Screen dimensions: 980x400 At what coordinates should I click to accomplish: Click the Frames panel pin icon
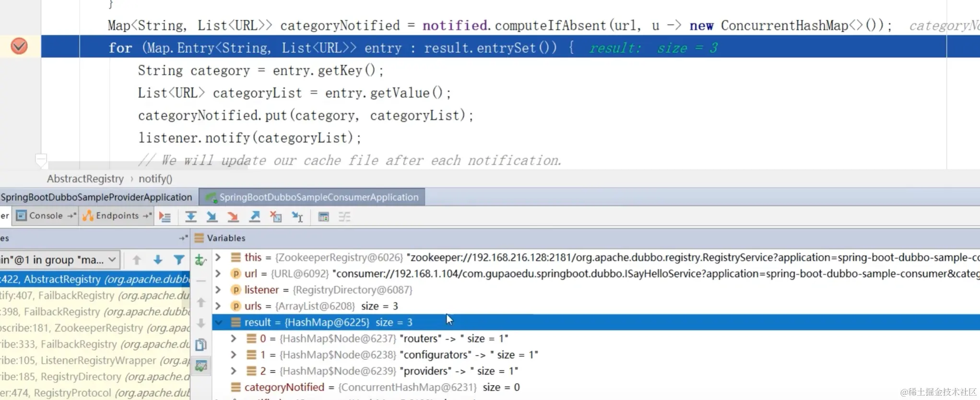point(183,238)
